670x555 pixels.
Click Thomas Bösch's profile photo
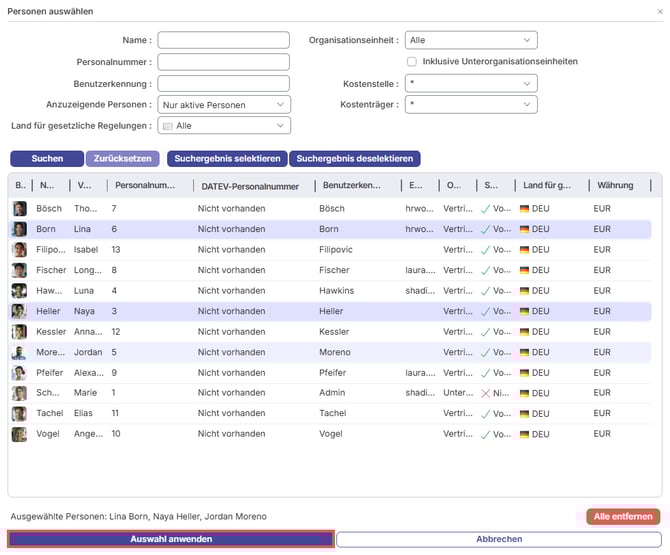point(19,209)
